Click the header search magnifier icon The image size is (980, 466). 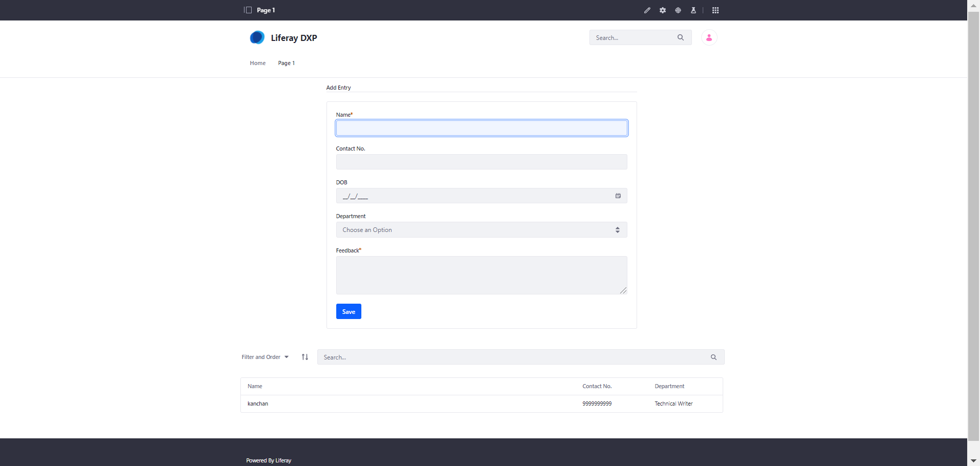tap(681, 37)
